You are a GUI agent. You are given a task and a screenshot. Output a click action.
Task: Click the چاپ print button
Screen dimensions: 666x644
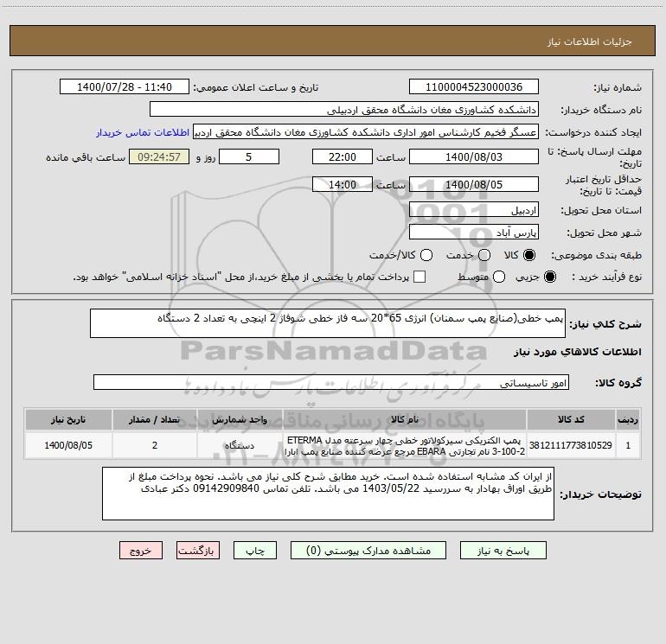pyautogui.click(x=255, y=551)
